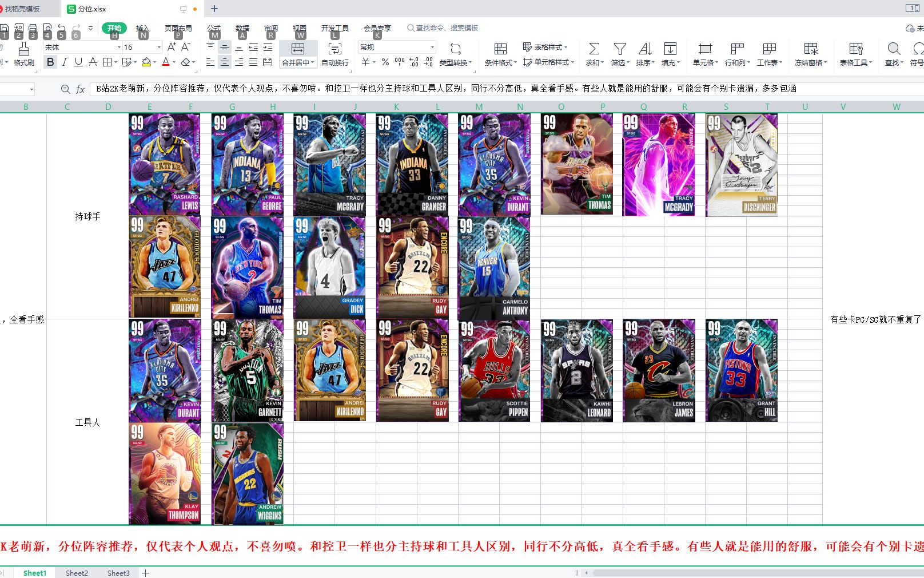Open the Formulas (公式) ribbon tab
The image size is (924, 578).
tap(214, 28)
